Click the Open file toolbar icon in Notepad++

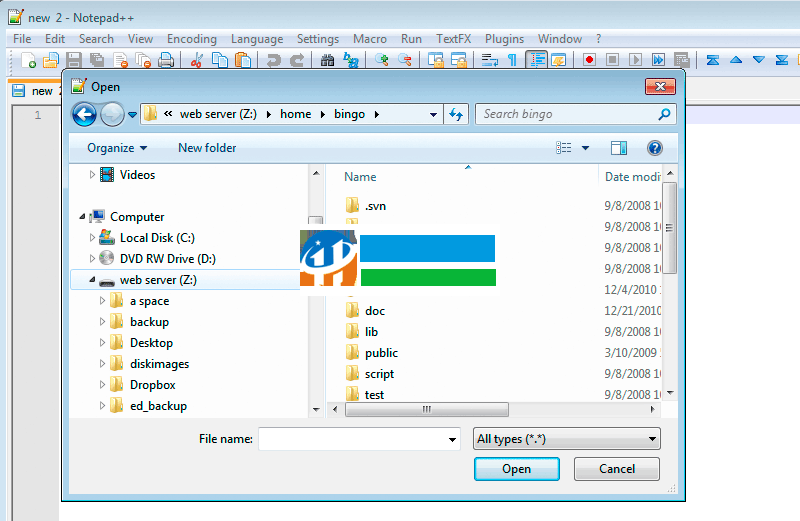(x=51, y=60)
